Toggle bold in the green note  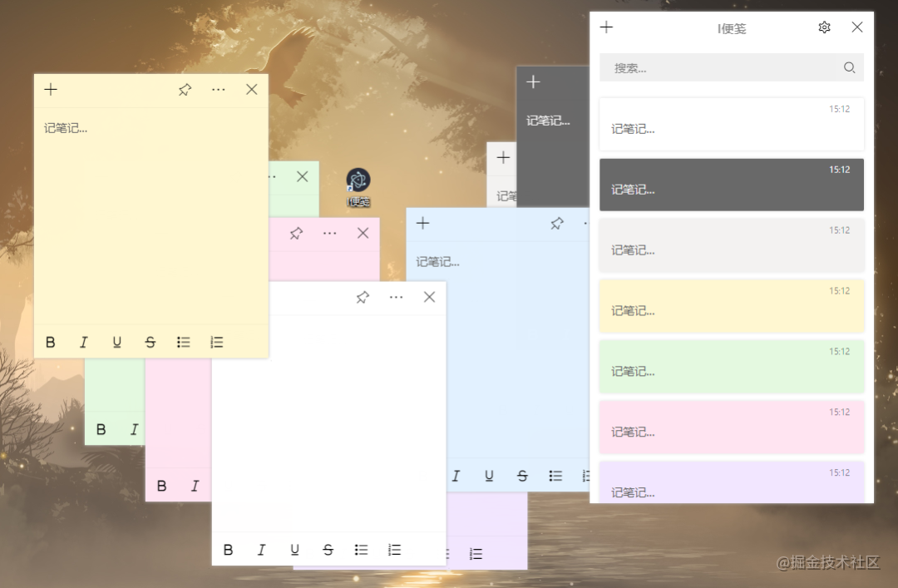pos(101,429)
